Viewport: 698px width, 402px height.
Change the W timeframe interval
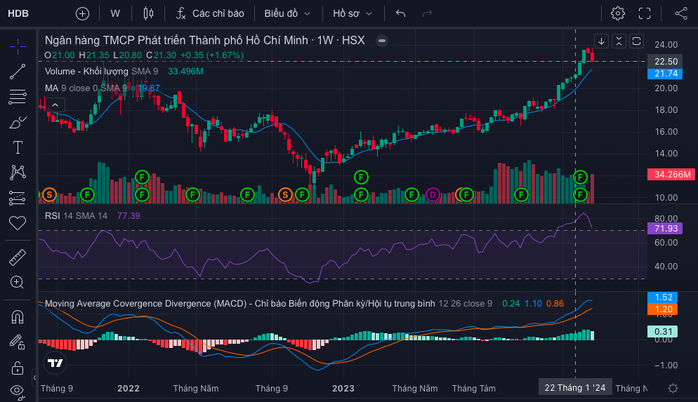coord(115,14)
